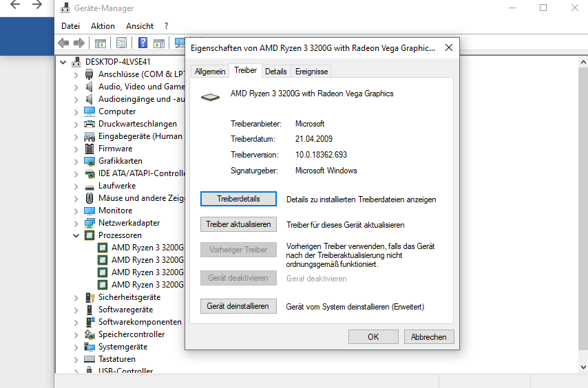This screenshot has width=588, height=388.
Task: Click the Audio, Video und Game speaker icon
Action: [90, 87]
